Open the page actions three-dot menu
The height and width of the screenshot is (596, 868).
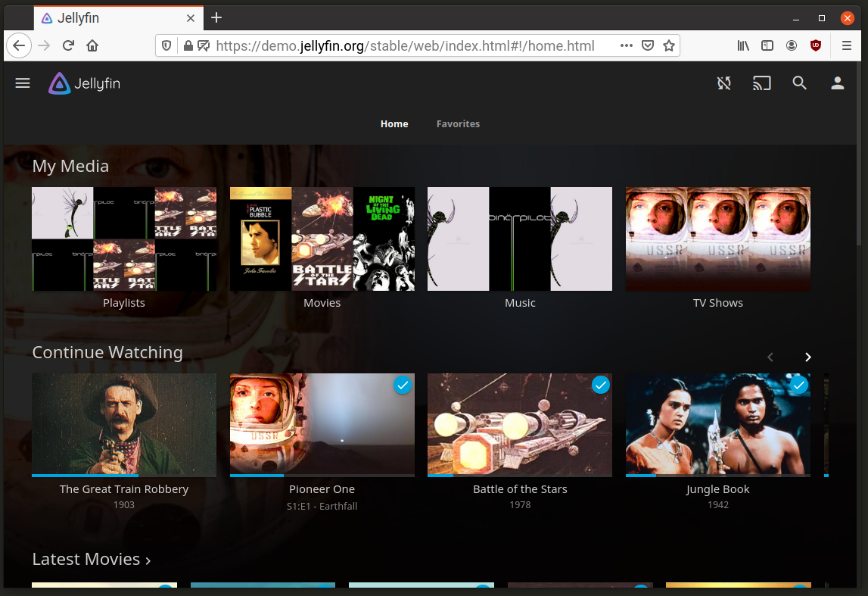pyautogui.click(x=626, y=45)
